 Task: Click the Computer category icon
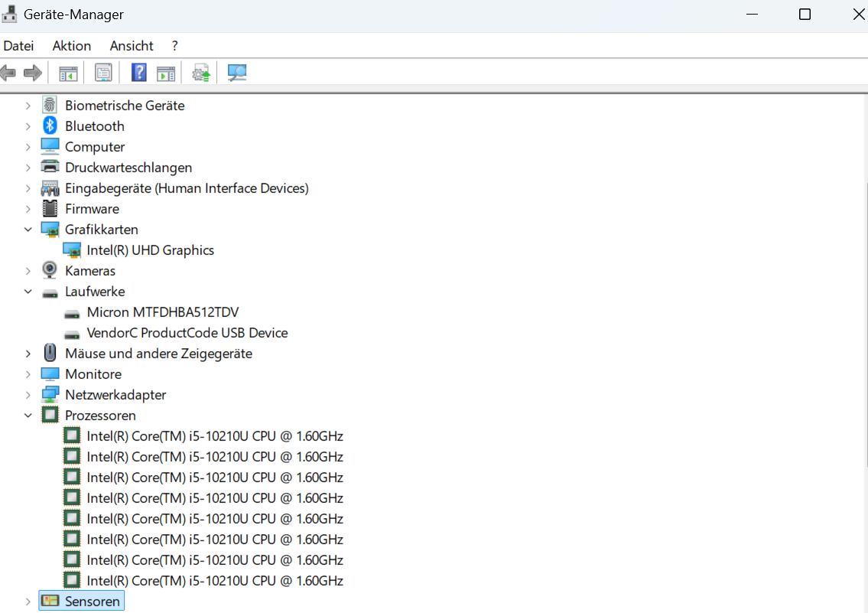50,146
